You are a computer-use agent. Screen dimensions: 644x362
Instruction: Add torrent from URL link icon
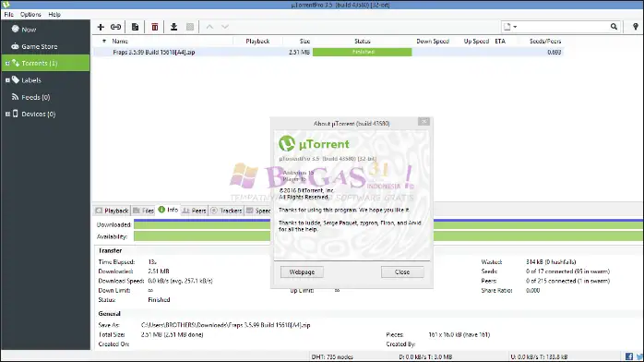116,27
